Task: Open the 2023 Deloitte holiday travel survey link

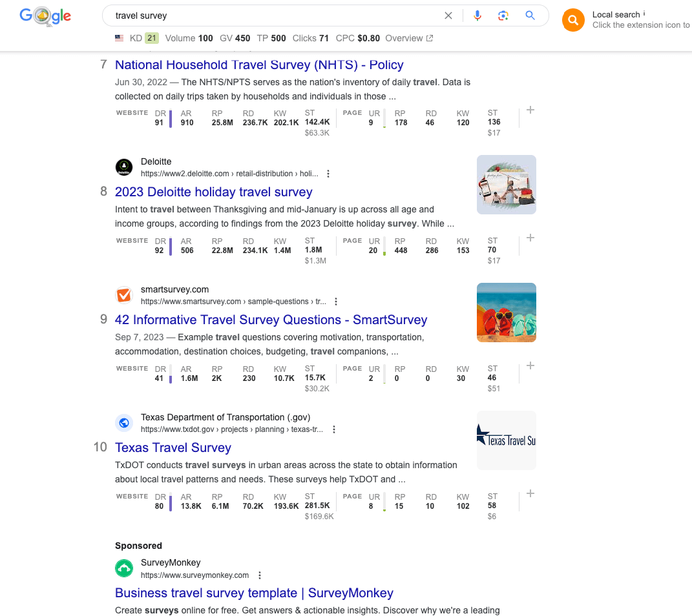Action: (x=213, y=192)
